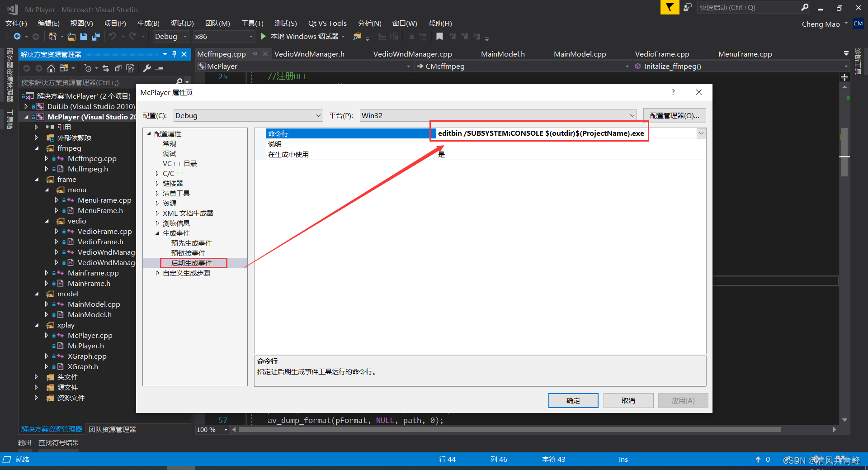Image resolution: width=868 pixels, height=470 pixels.
Task: Open 配置(C) Debug combo box in dialog
Action: [x=248, y=115]
